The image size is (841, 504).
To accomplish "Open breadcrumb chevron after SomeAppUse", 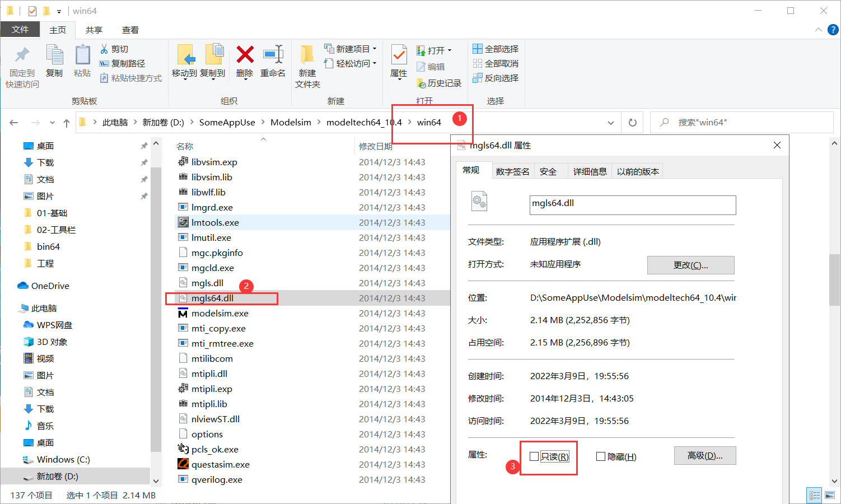I will click(263, 123).
